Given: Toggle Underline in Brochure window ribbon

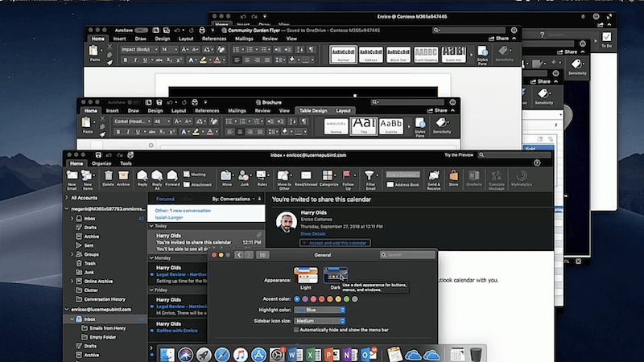Looking at the screenshot, I should coord(138,132).
